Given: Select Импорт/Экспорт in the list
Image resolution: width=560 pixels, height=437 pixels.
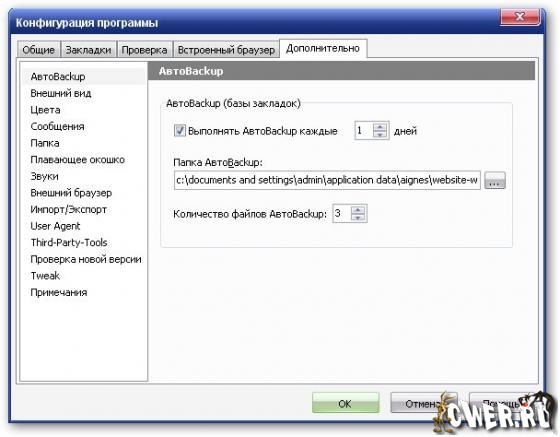Looking at the screenshot, I should tap(69, 209).
